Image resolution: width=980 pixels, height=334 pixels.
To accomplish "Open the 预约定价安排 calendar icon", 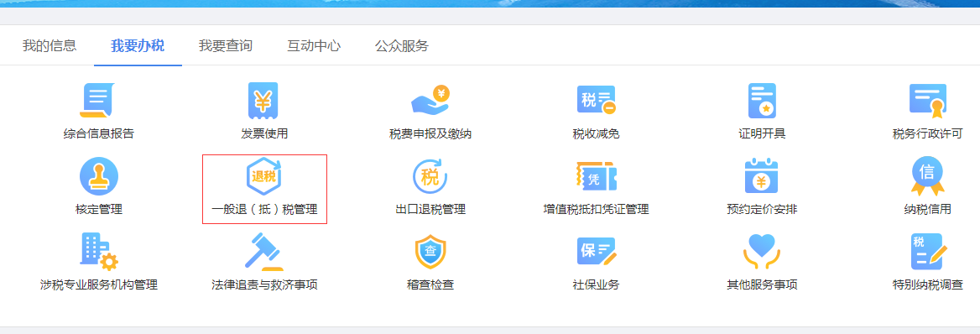I will coord(762,175).
